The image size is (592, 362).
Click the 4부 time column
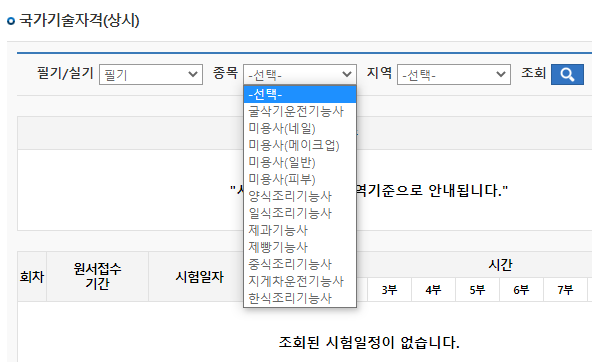(x=433, y=290)
